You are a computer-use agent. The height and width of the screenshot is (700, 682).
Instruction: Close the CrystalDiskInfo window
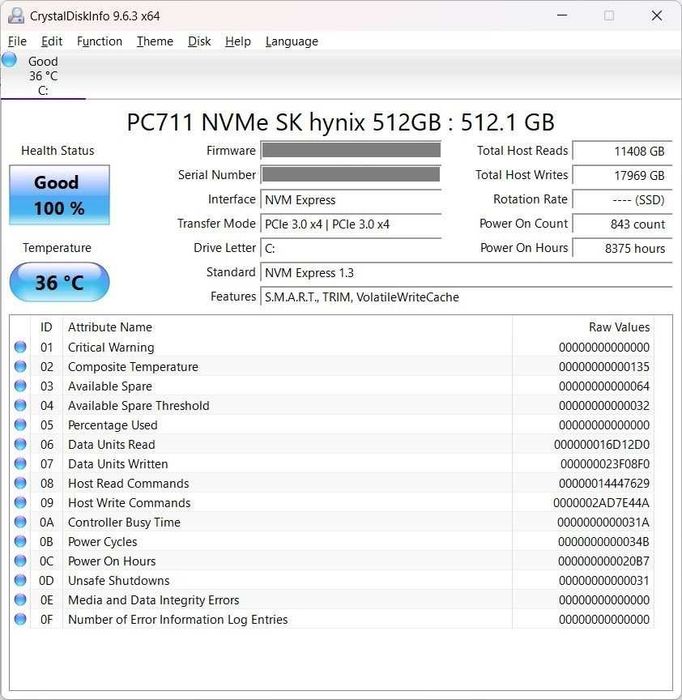pos(657,16)
